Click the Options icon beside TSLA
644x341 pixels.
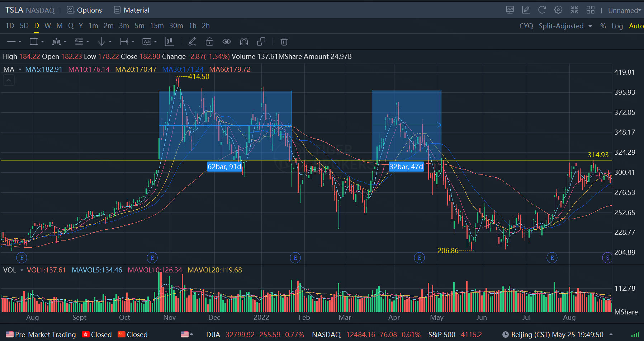pos(71,10)
